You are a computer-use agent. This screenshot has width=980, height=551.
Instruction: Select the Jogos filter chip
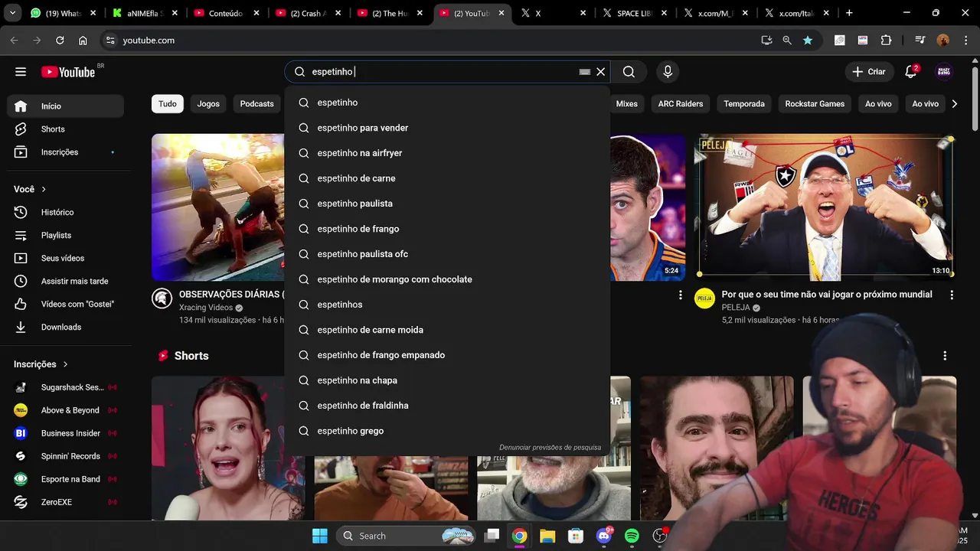click(208, 104)
